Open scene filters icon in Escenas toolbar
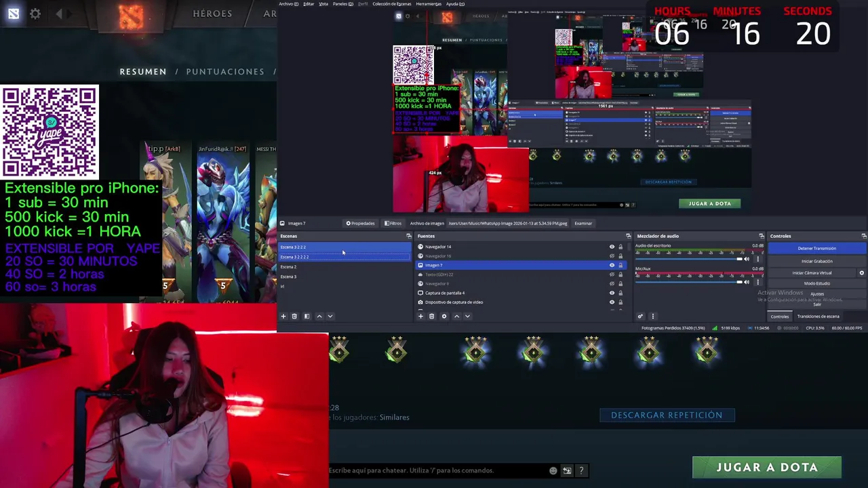This screenshot has height=488, width=868. coord(307,316)
